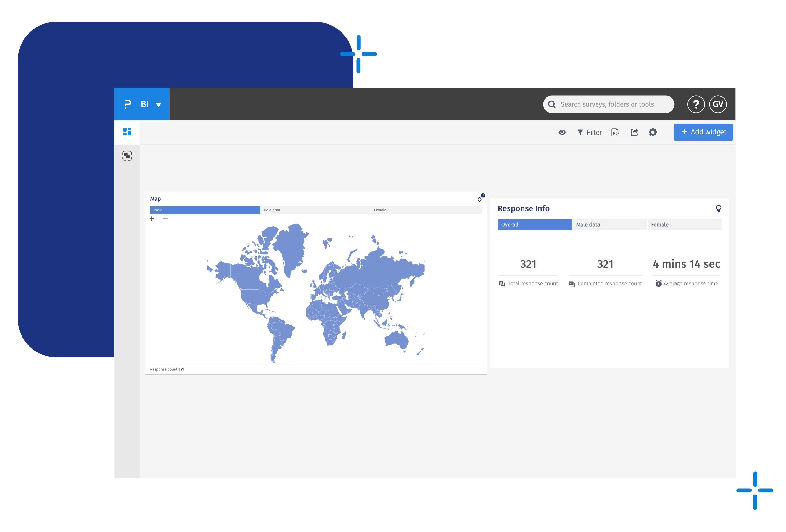
Task: Open dashboard settings via gear icon
Action: click(x=653, y=132)
